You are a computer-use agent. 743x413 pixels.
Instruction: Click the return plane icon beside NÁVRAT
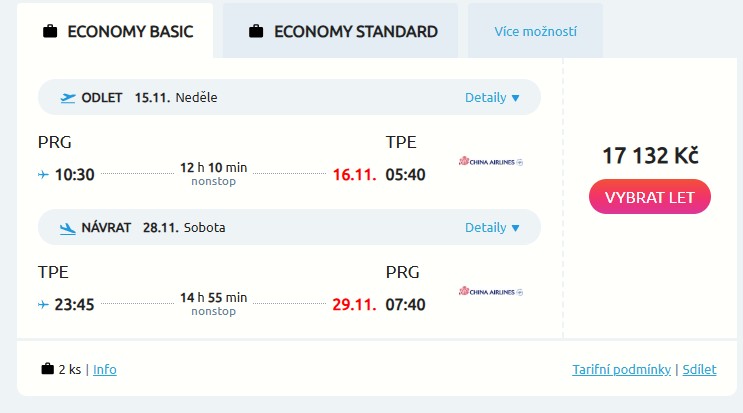coord(68,227)
